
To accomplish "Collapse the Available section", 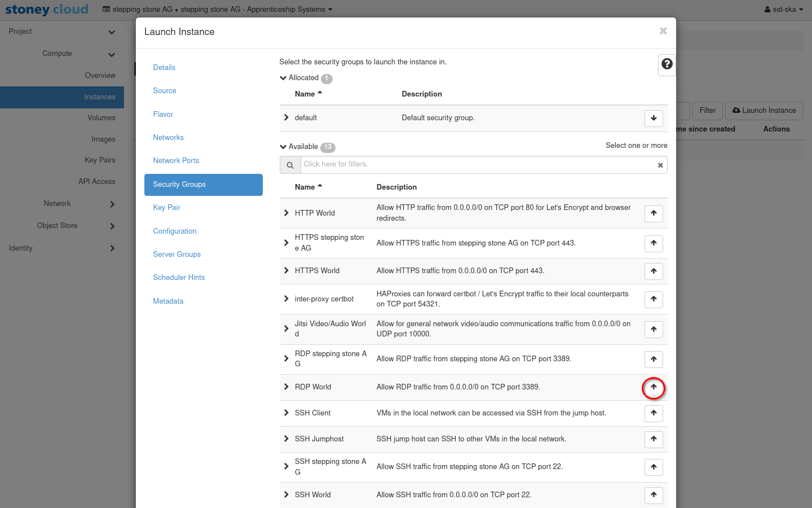I will click(283, 147).
